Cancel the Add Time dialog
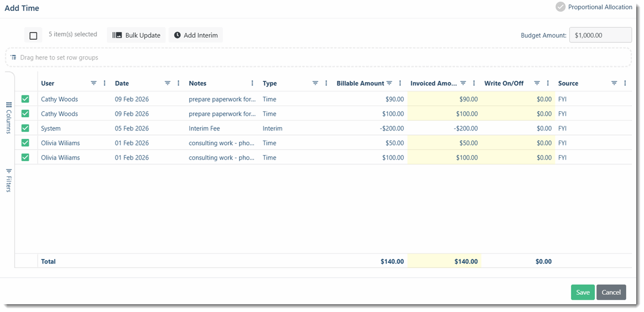 click(x=611, y=292)
